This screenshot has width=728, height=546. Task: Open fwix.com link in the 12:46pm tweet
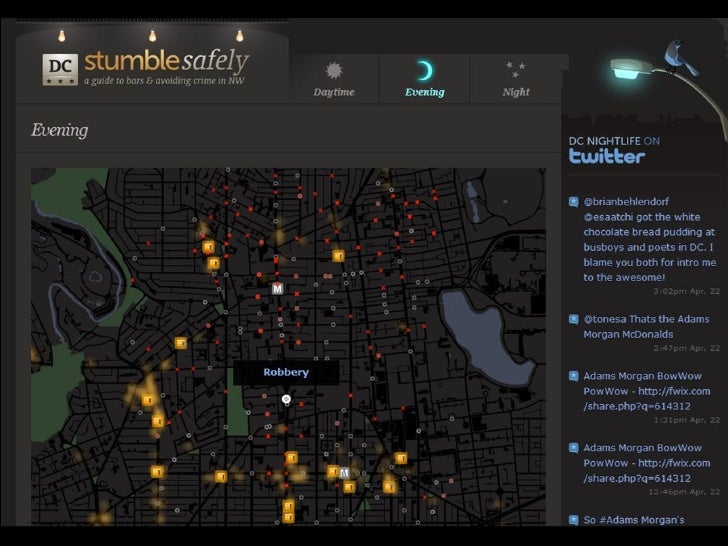click(x=647, y=470)
